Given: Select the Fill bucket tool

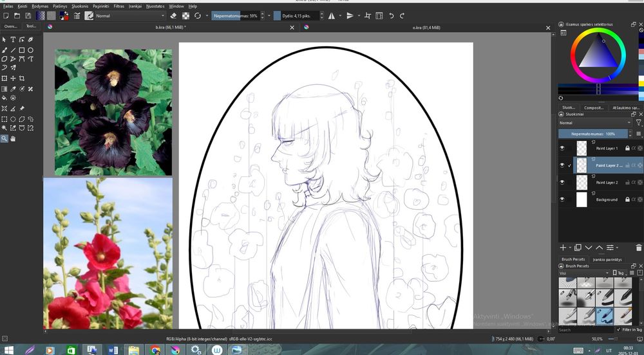Looking at the screenshot, I should point(4,98).
